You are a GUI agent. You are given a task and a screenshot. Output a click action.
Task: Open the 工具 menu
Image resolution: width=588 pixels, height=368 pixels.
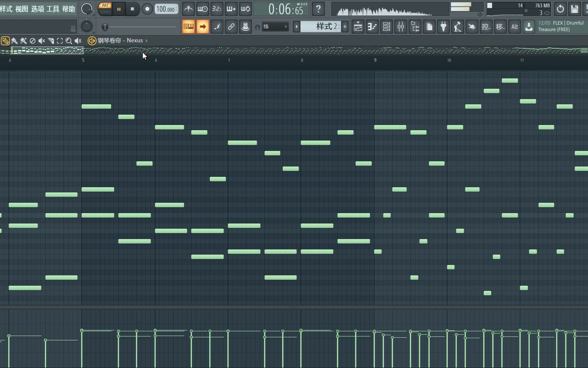coord(53,9)
